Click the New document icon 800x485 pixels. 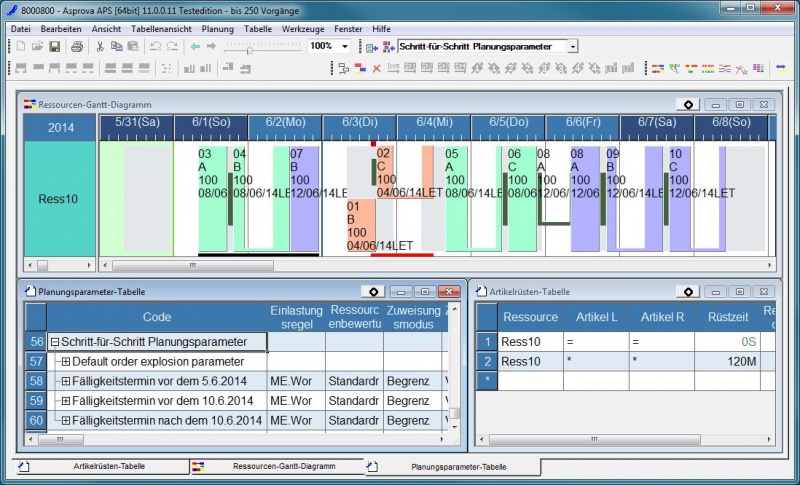(x=21, y=47)
